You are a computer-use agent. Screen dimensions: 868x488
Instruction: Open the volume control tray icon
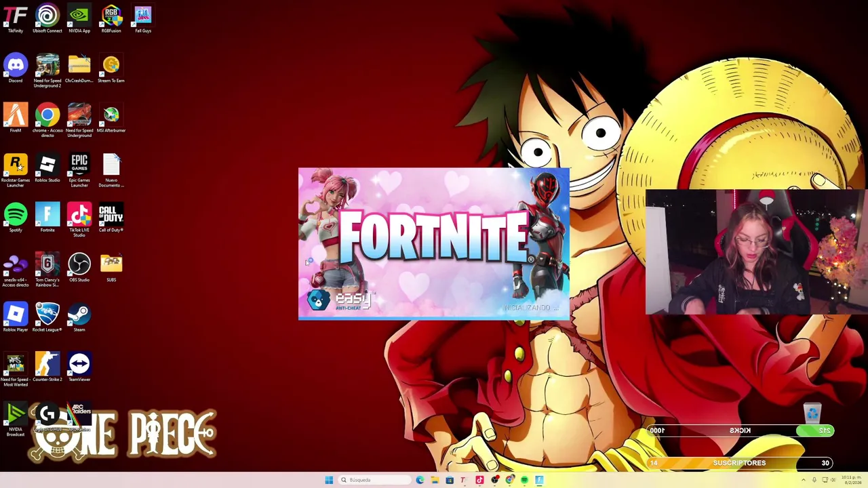click(833, 480)
